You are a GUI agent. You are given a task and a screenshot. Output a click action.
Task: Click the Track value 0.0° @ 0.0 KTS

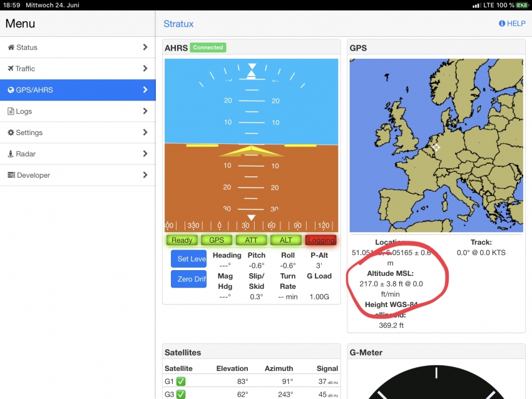[481, 253]
